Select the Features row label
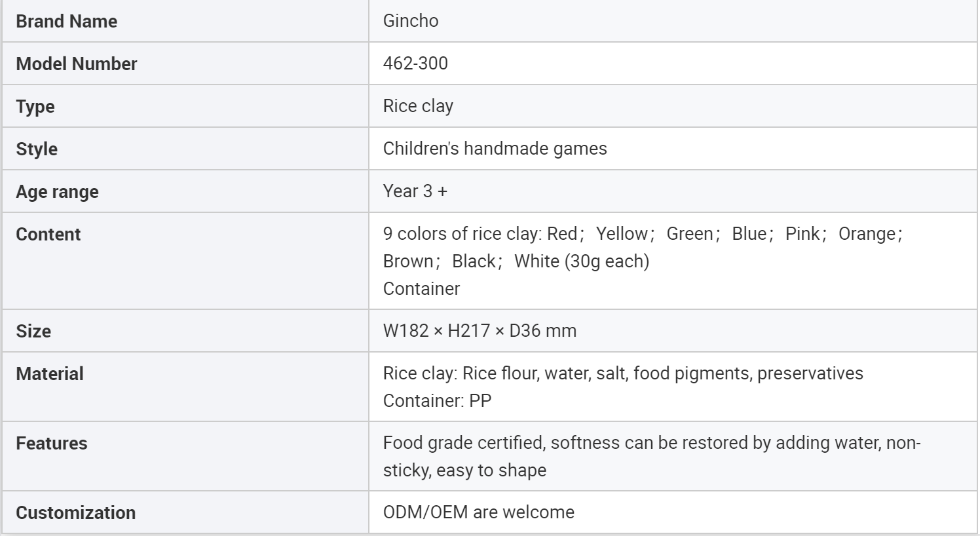980x536 pixels. tap(51, 444)
